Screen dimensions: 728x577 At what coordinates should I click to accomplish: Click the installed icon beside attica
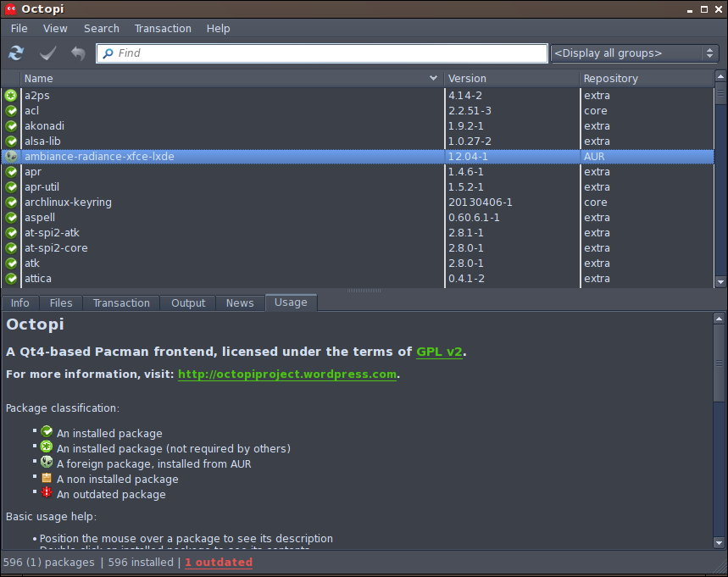pyautogui.click(x=11, y=279)
